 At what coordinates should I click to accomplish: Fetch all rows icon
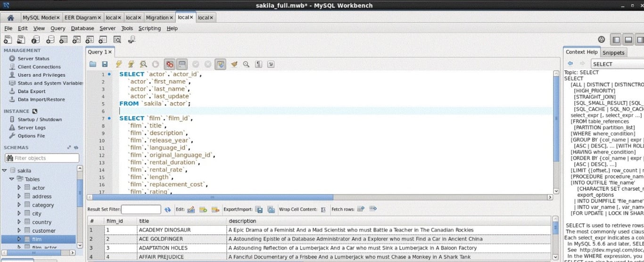point(373,209)
